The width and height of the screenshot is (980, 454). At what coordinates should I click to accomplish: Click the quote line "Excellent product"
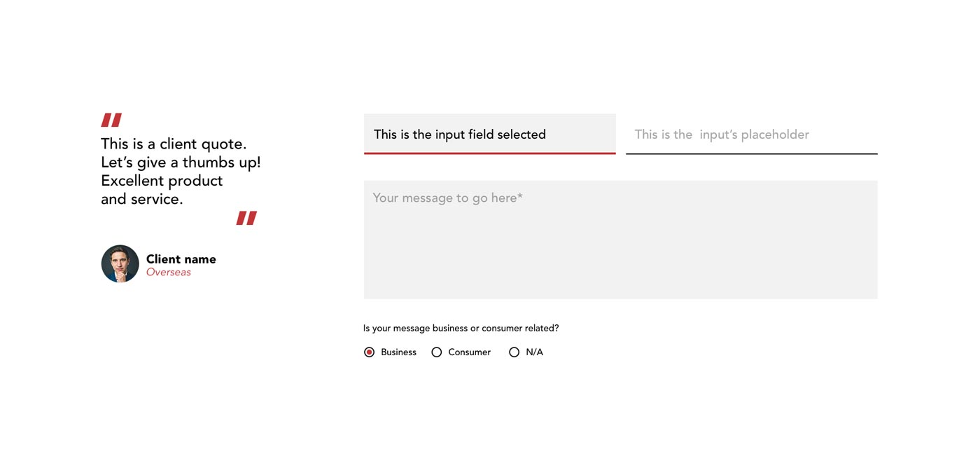pos(162,181)
